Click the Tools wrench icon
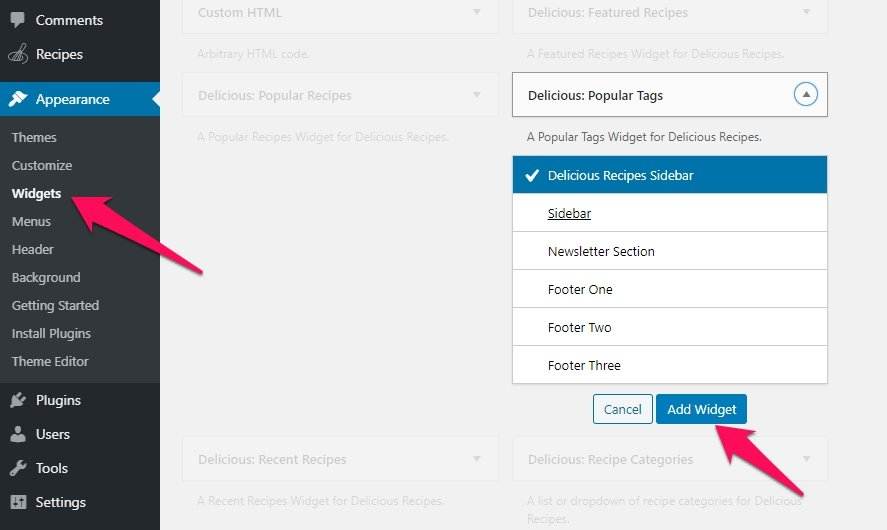 click(18, 468)
